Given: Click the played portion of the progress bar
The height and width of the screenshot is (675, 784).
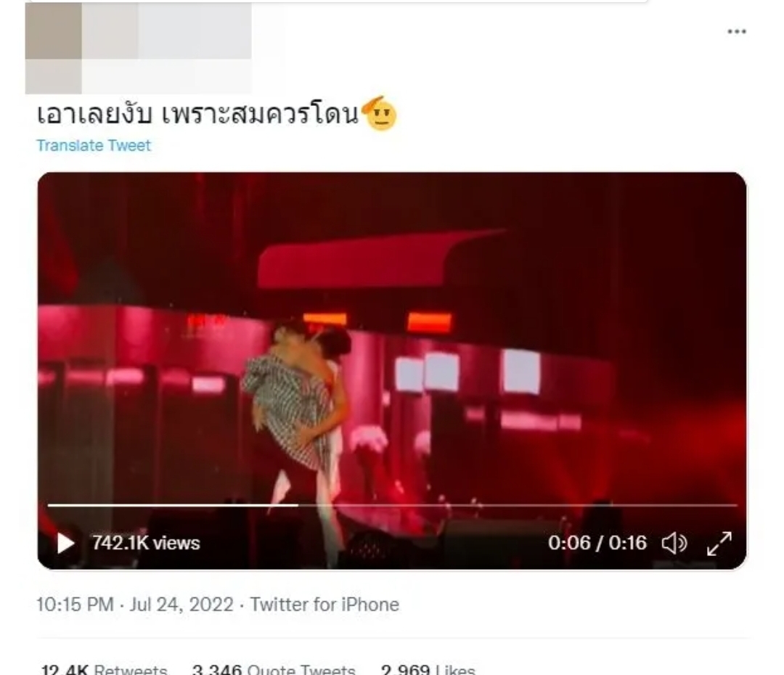Looking at the screenshot, I should (173, 505).
